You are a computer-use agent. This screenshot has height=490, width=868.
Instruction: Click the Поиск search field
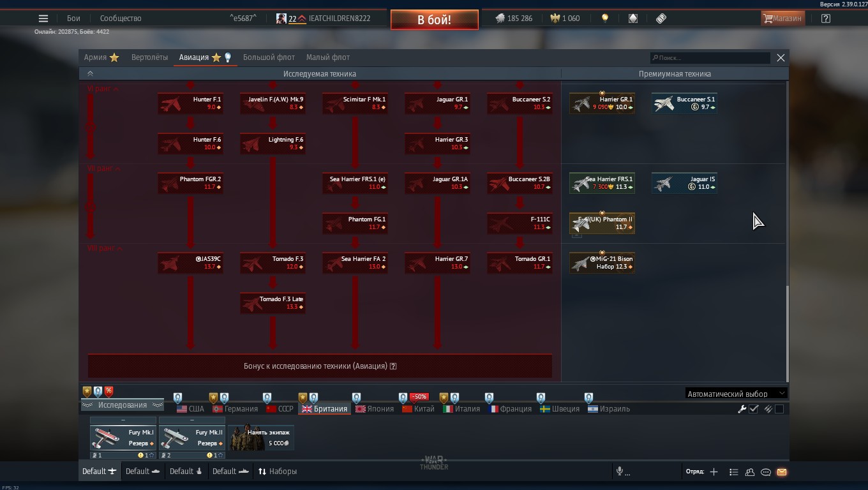710,58
